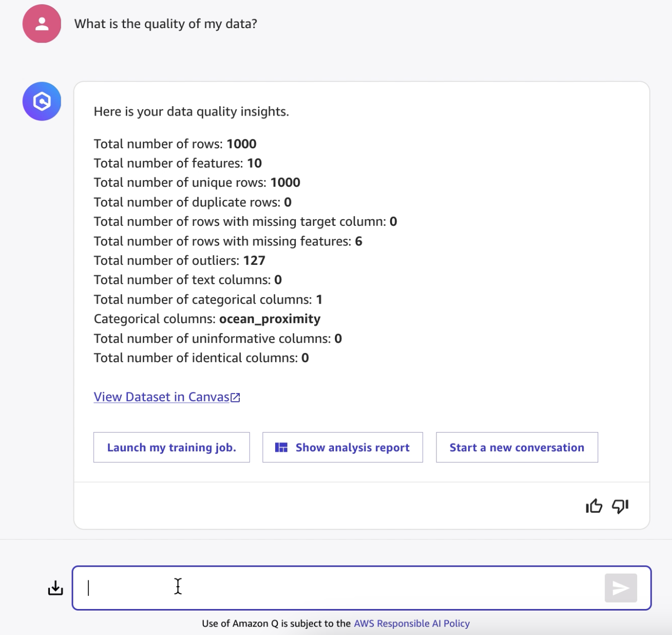Click the thumbs up feedback icon

[x=593, y=506]
